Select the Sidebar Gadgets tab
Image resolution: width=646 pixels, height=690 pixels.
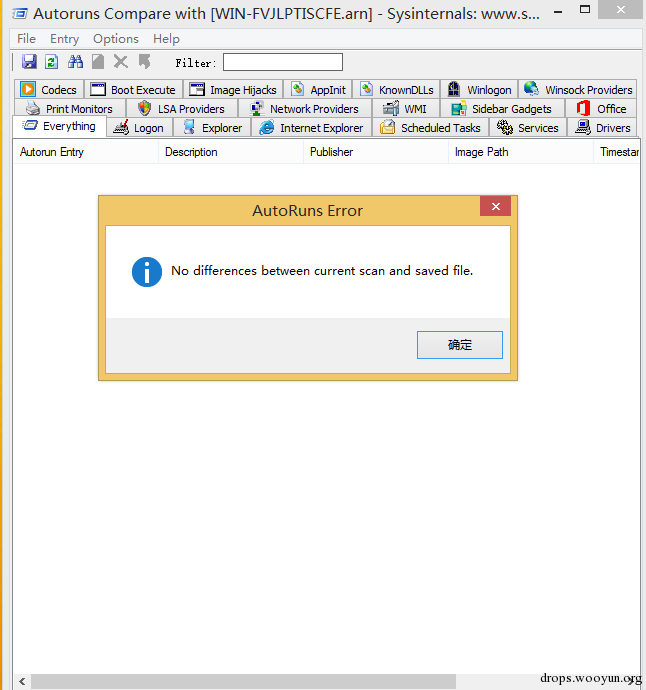pos(502,109)
